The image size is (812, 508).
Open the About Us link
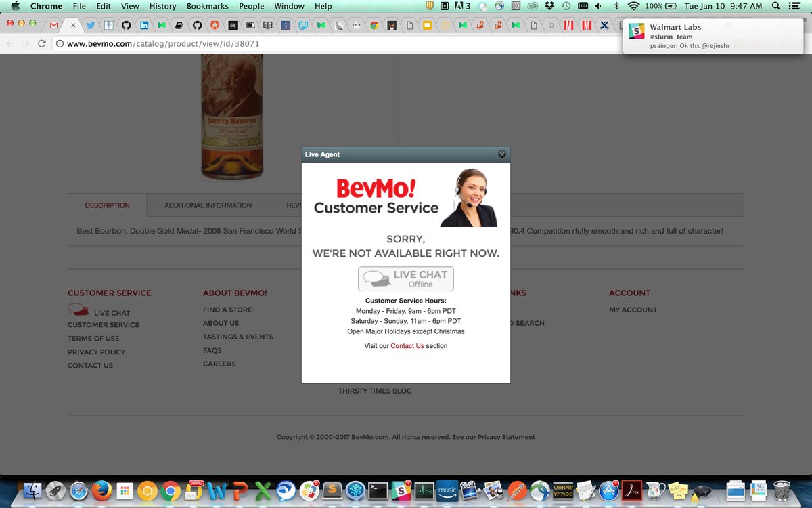221,323
